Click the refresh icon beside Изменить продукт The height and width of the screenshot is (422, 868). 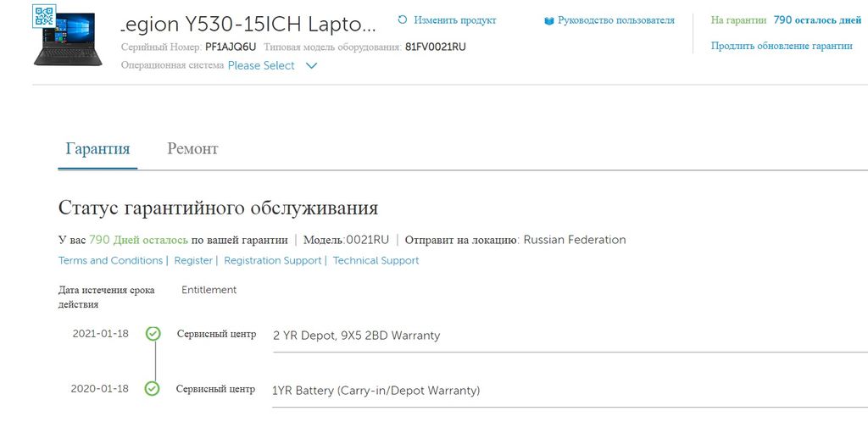[403, 19]
